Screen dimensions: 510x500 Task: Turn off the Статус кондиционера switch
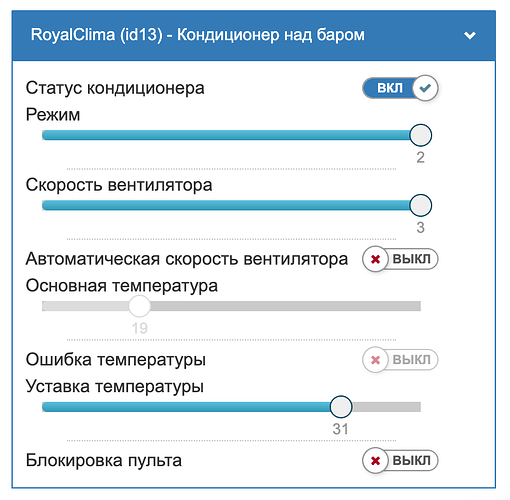coord(400,88)
